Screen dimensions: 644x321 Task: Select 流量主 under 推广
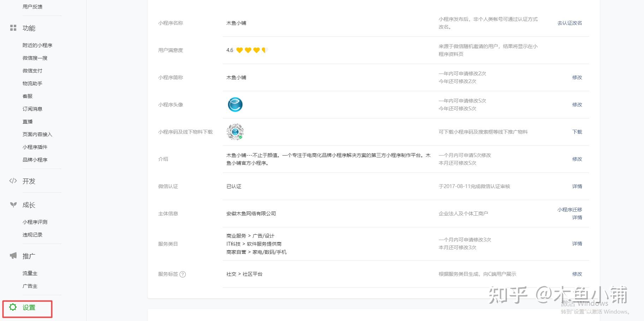(x=30, y=273)
